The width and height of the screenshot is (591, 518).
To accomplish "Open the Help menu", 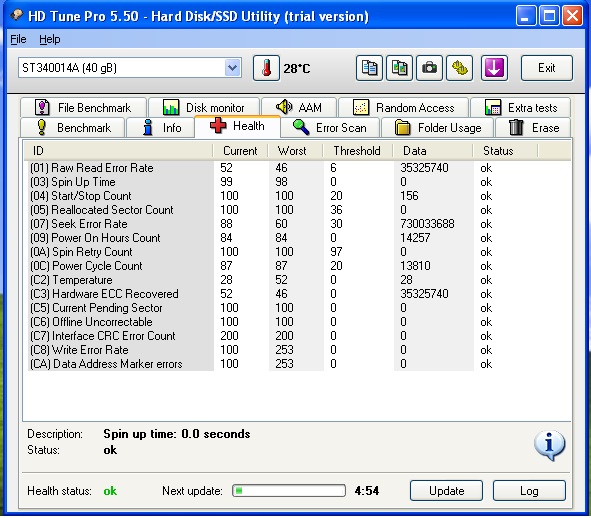I will [x=50, y=39].
